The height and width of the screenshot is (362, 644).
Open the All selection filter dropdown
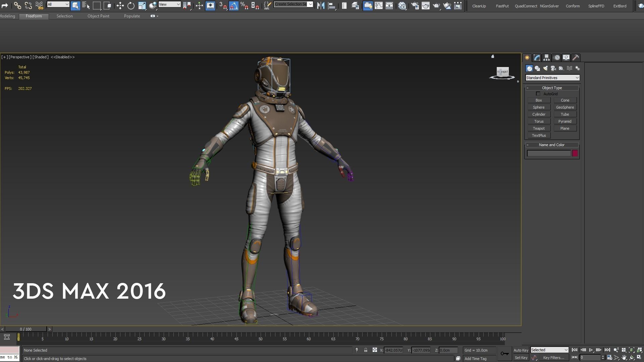click(58, 4)
